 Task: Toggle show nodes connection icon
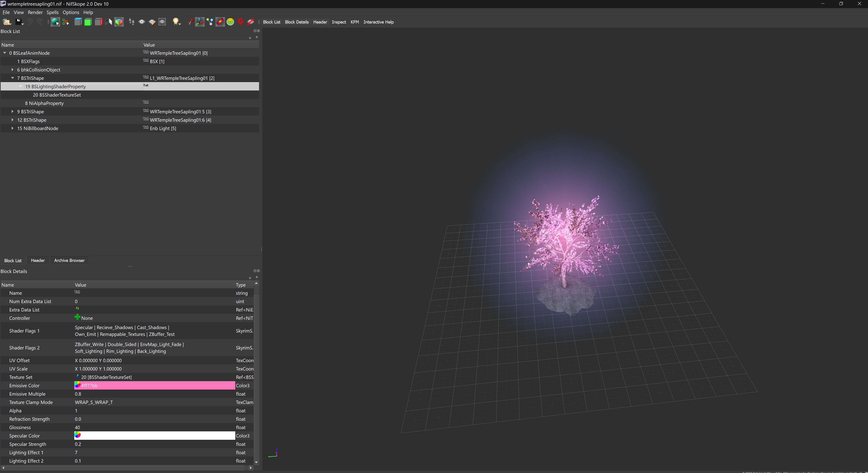point(210,22)
